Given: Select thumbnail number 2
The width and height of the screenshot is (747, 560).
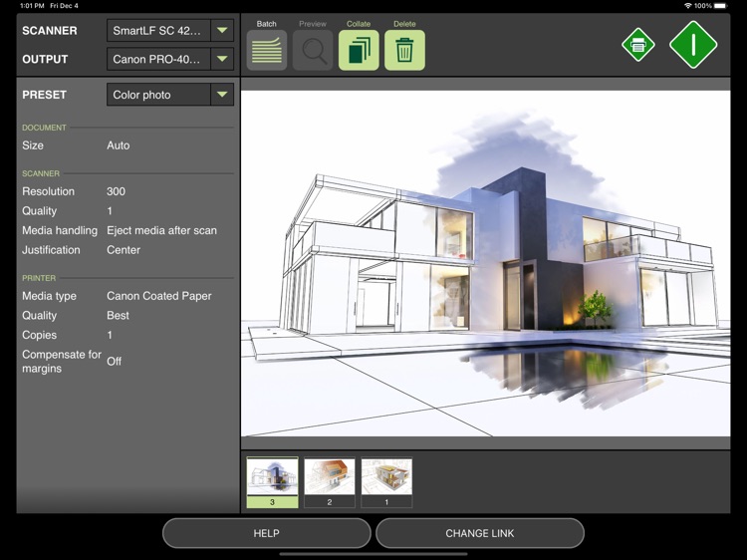Looking at the screenshot, I should [x=330, y=482].
